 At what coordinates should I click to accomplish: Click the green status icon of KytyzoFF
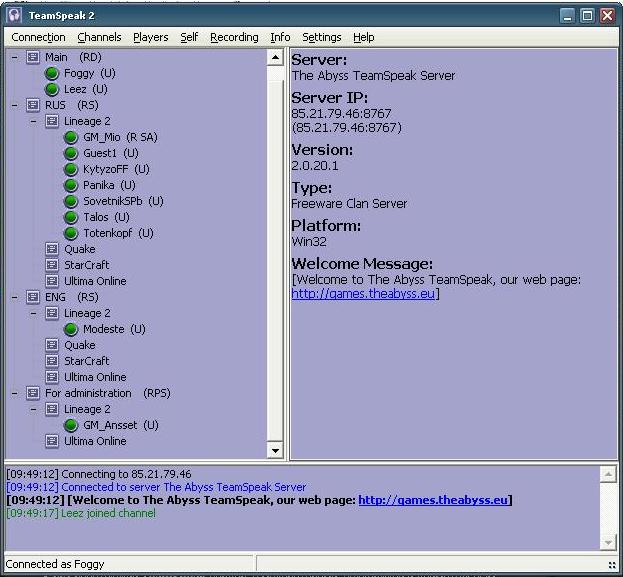click(71, 169)
